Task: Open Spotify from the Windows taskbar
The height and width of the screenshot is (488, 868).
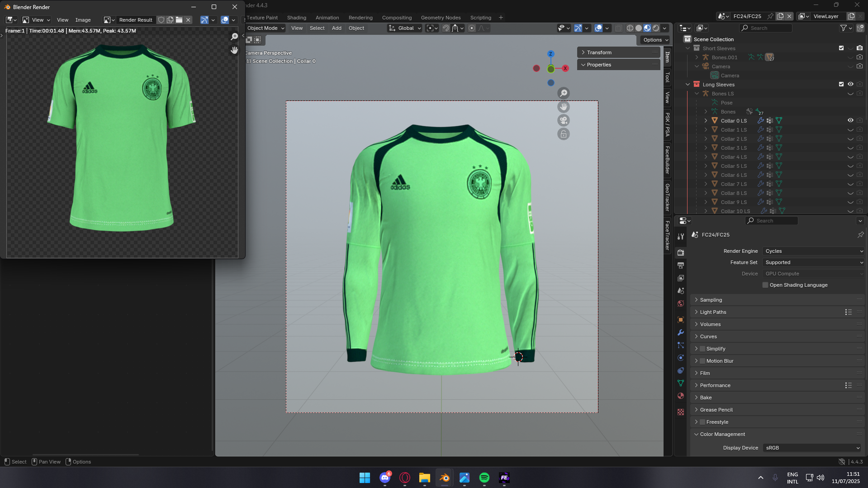Action: tap(484, 478)
